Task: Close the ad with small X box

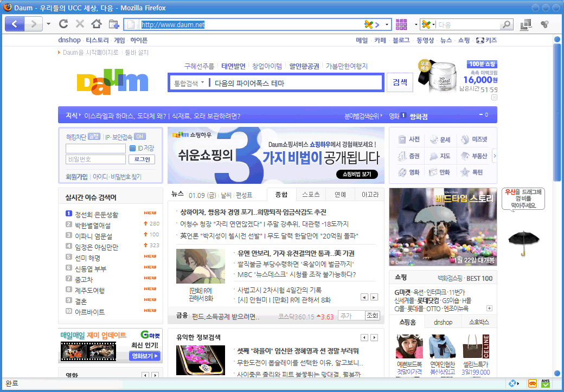Action: coord(494,98)
